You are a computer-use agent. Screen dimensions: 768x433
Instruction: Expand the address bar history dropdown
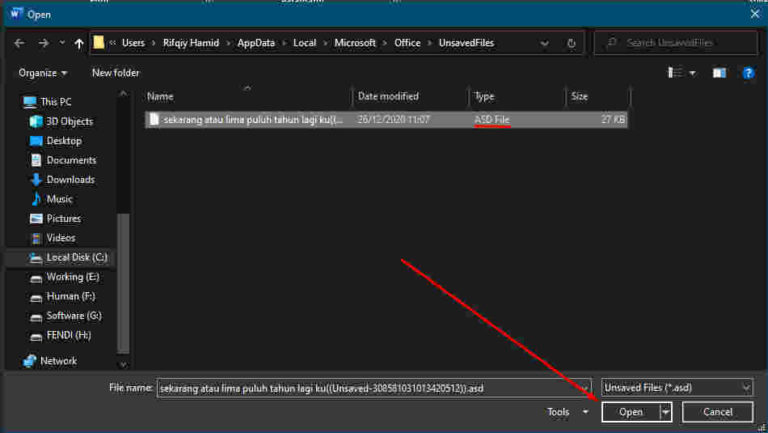[x=544, y=44]
